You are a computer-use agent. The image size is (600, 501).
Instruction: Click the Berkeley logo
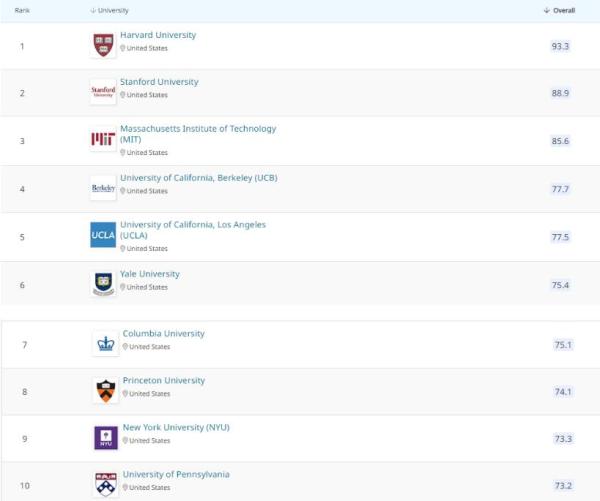click(103, 188)
